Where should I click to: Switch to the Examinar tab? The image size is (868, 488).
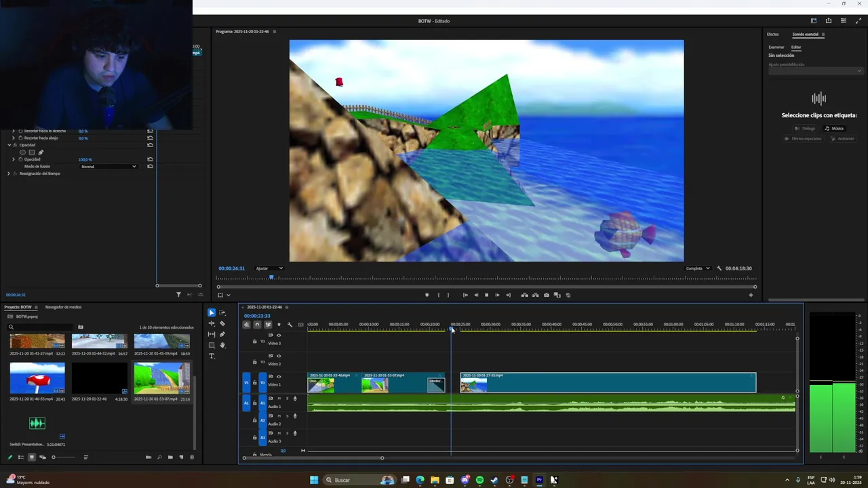776,47
